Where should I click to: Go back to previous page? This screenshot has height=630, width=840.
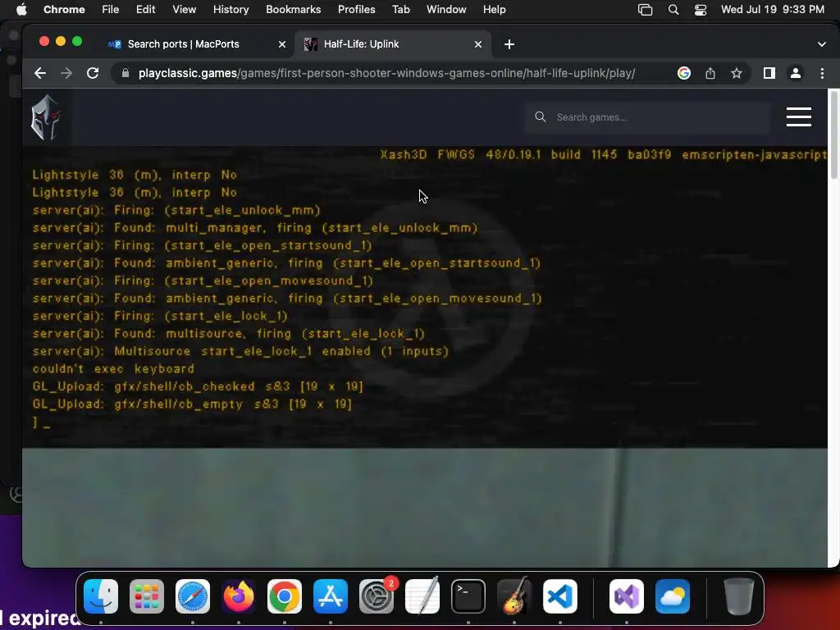[40, 73]
